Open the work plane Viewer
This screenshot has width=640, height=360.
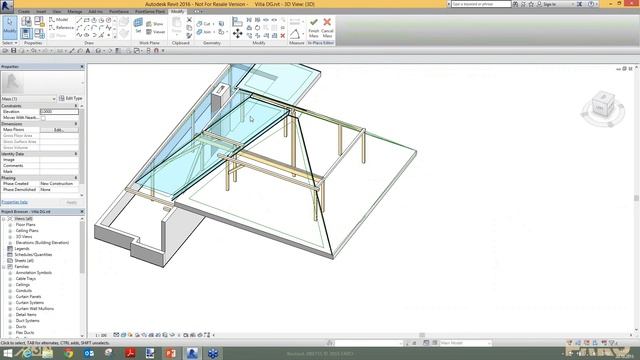156,31
